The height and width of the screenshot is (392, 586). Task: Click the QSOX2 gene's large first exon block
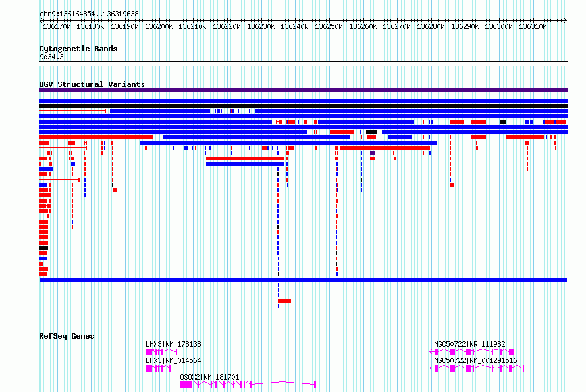pyautogui.click(x=186, y=385)
